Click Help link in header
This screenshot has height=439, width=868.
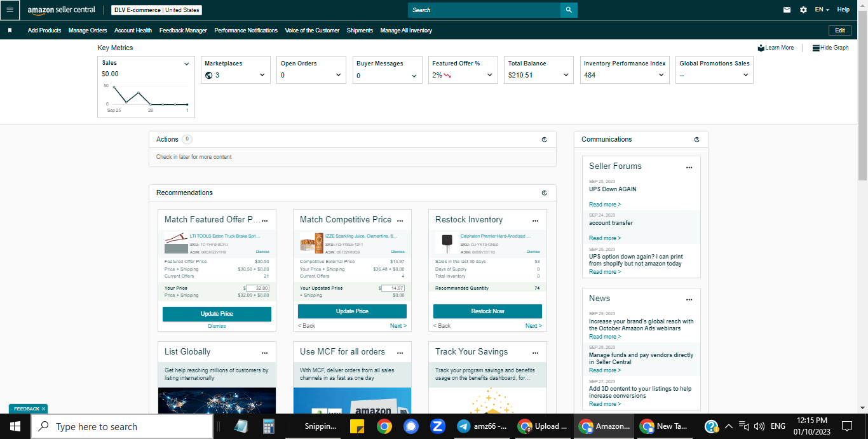pos(843,10)
